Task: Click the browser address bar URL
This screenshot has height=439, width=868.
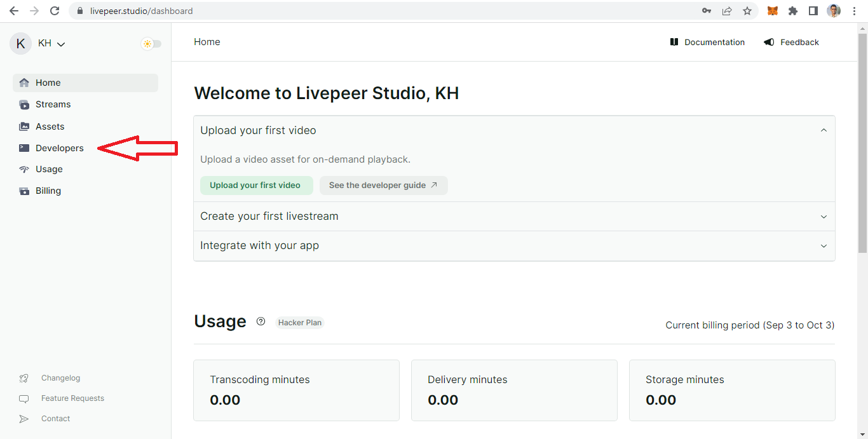Action: tap(141, 11)
